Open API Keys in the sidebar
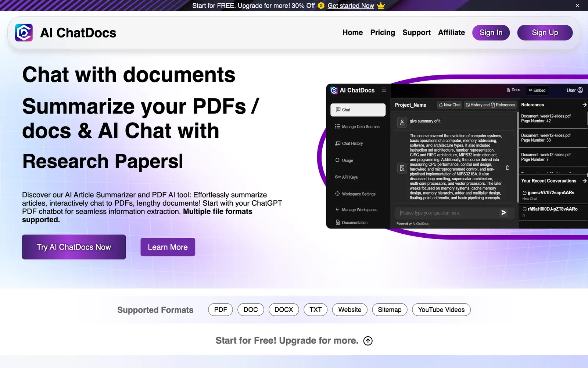Image resolution: width=588 pixels, height=368 pixels. 347,177
